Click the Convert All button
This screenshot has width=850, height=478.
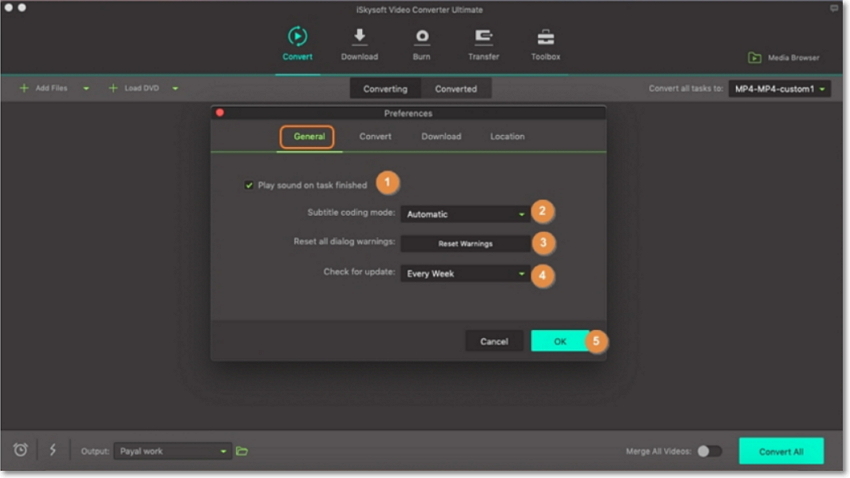[781, 451]
